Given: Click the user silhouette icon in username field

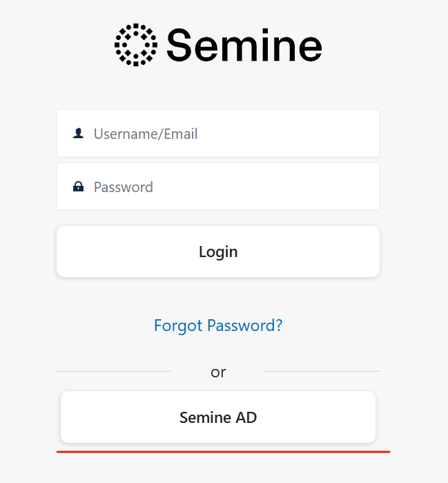Looking at the screenshot, I should coord(78,133).
